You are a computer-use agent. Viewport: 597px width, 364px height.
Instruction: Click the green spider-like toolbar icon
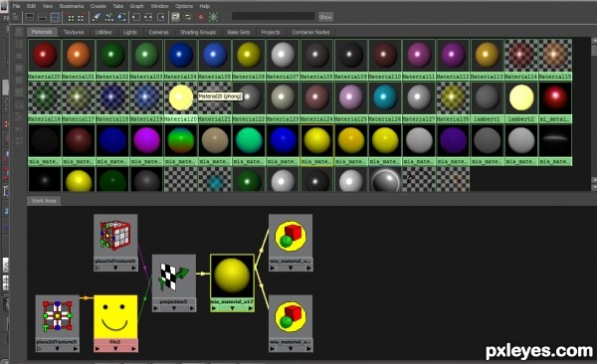point(213,17)
